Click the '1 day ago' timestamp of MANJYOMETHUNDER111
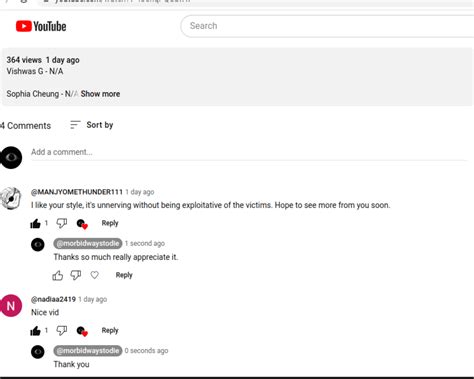Screen dimensions: 474x379 point(140,192)
